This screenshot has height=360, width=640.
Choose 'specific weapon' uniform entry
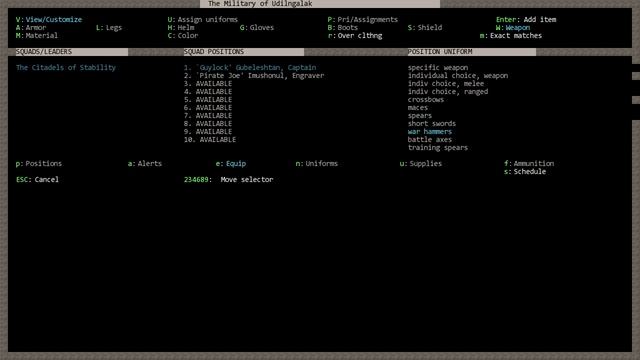point(438,68)
